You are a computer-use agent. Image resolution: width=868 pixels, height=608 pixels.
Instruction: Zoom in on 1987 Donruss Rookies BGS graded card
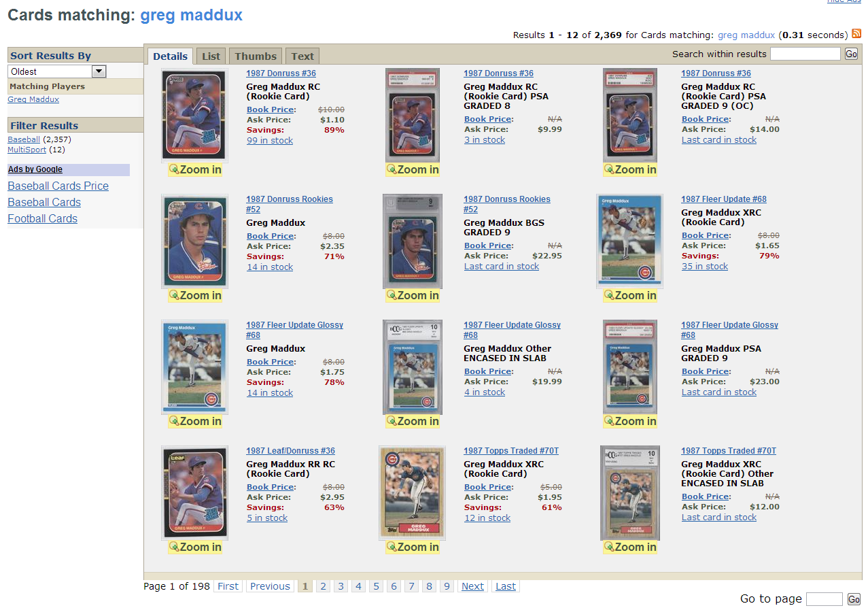point(413,295)
